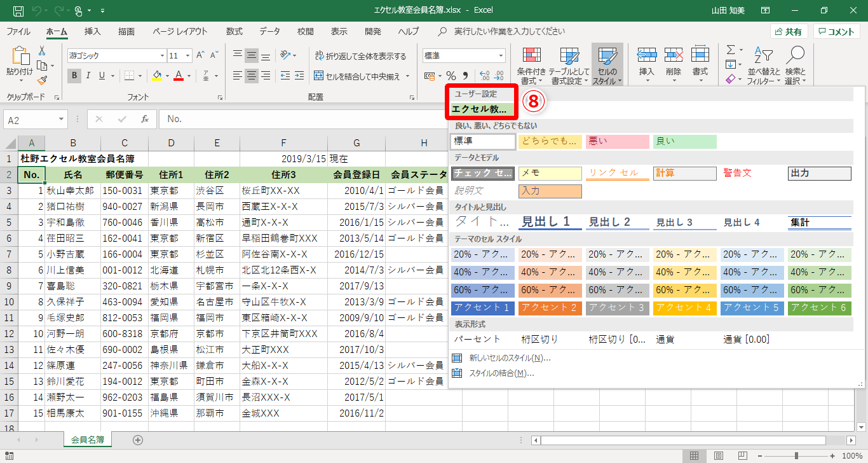This screenshot has height=463, width=868.
Task: Open the ファイル tab
Action: tap(18, 31)
